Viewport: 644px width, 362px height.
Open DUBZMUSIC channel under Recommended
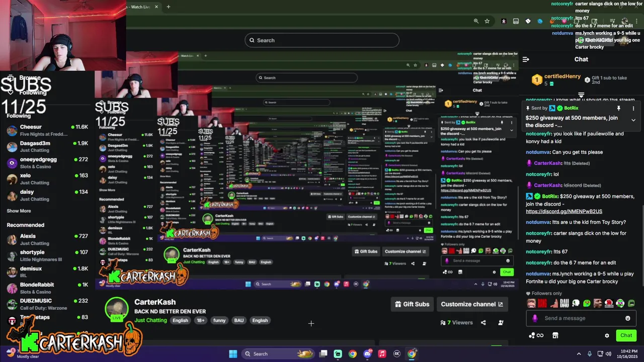pos(48,304)
